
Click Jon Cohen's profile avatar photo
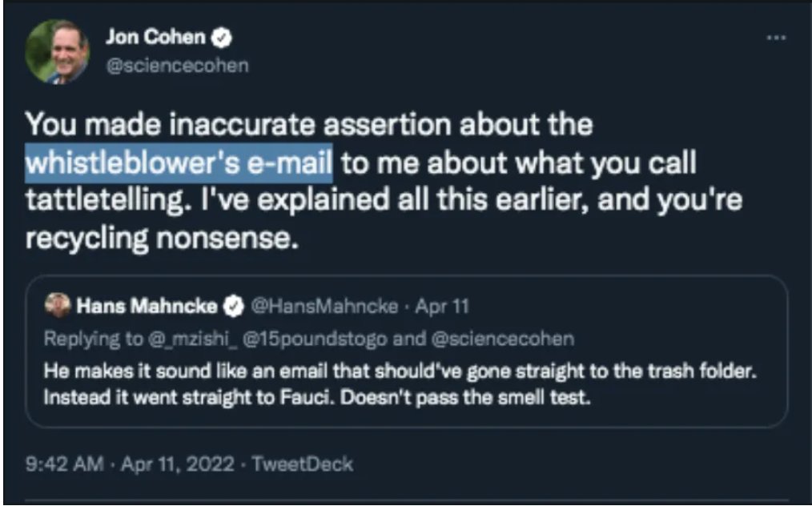point(57,50)
